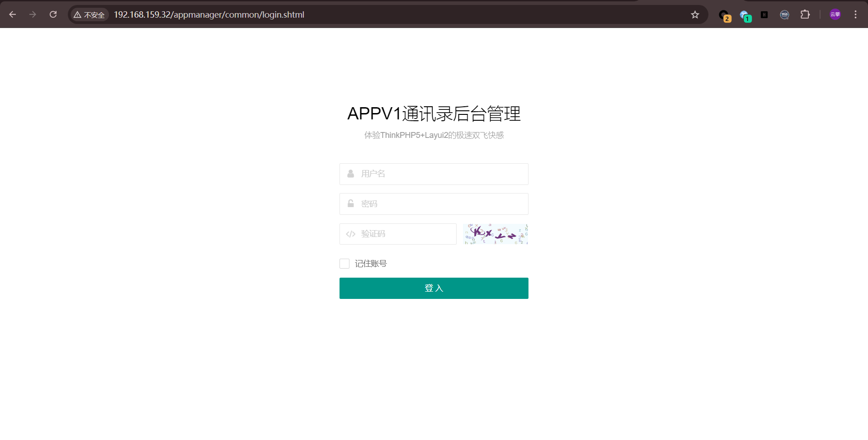Refresh the captcha image

click(x=496, y=234)
